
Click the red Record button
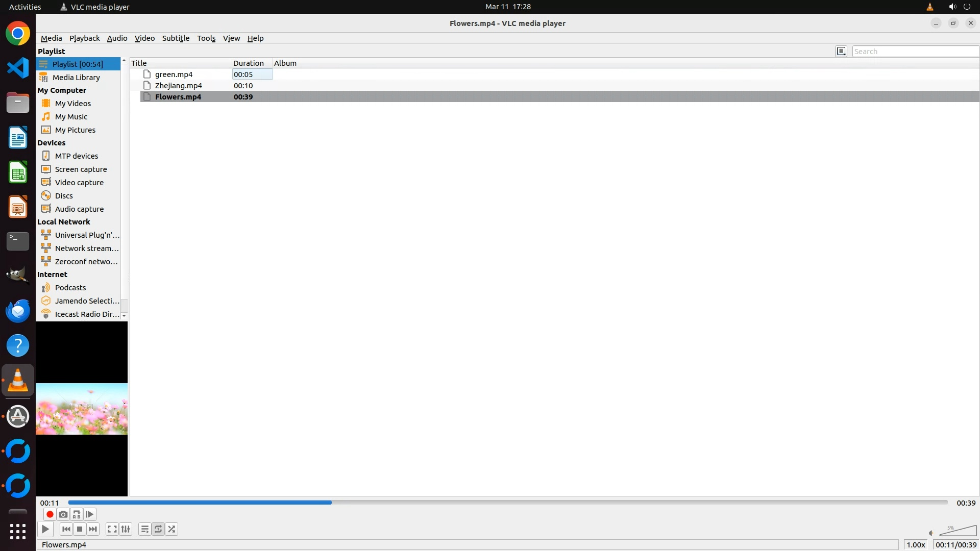point(50,514)
